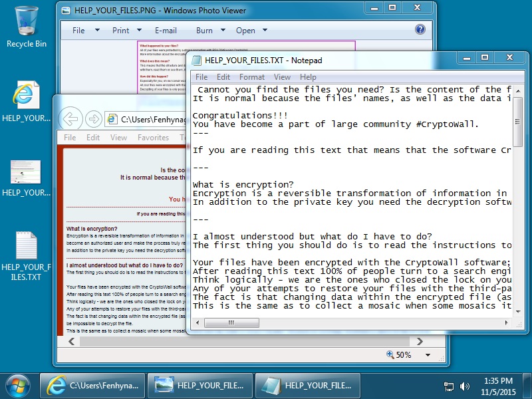The height and width of the screenshot is (399, 532).
Task: Click the Internet Explorer Back arrow button
Action: coord(70,119)
